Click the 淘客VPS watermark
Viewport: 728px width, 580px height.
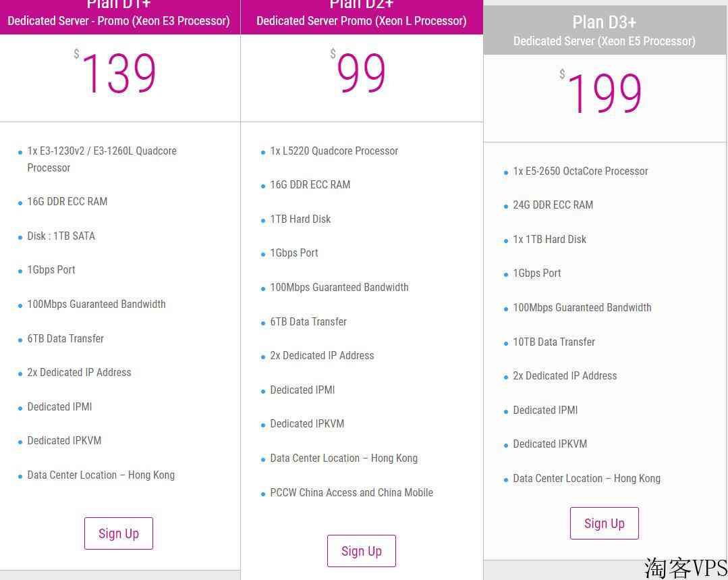pos(685,568)
